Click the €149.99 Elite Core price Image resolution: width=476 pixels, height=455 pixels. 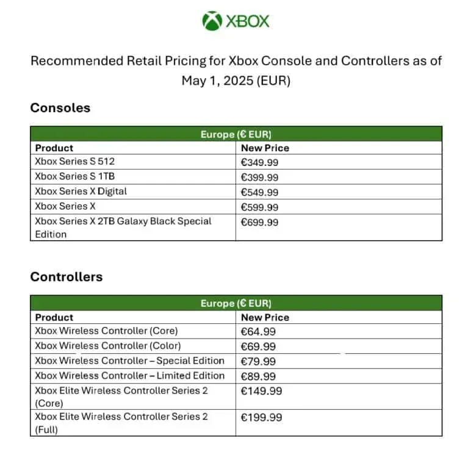click(261, 391)
